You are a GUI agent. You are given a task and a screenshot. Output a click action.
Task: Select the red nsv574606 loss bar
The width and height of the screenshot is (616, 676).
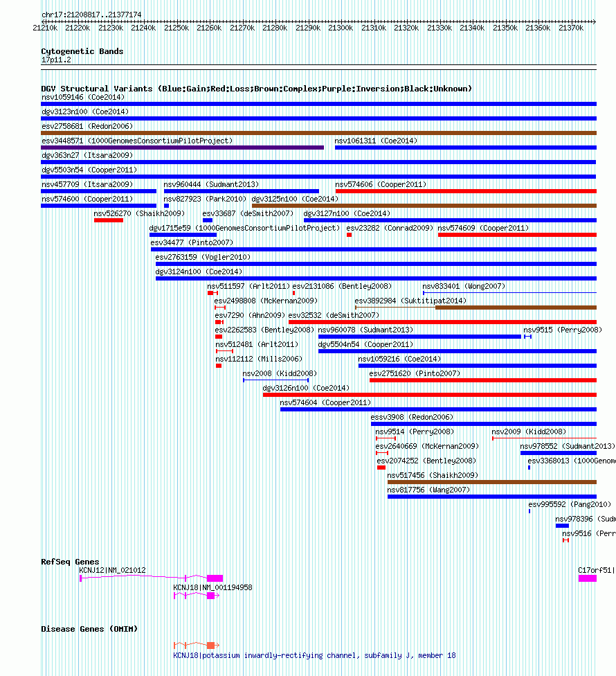coord(466,191)
